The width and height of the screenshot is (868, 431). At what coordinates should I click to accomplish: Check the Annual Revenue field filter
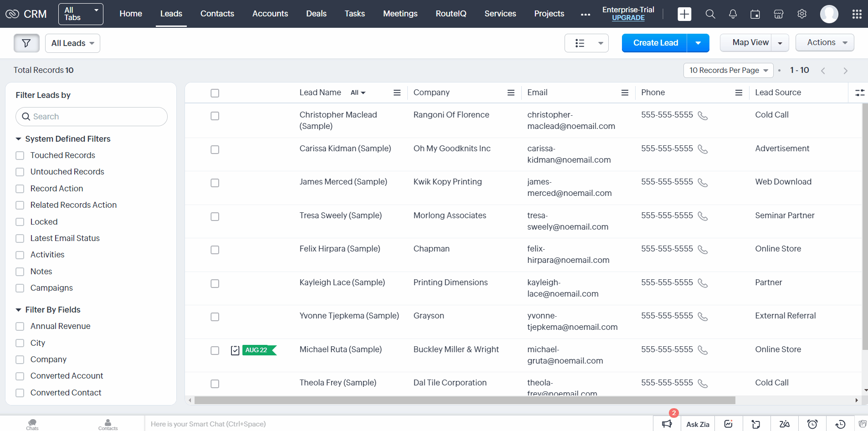click(x=20, y=327)
